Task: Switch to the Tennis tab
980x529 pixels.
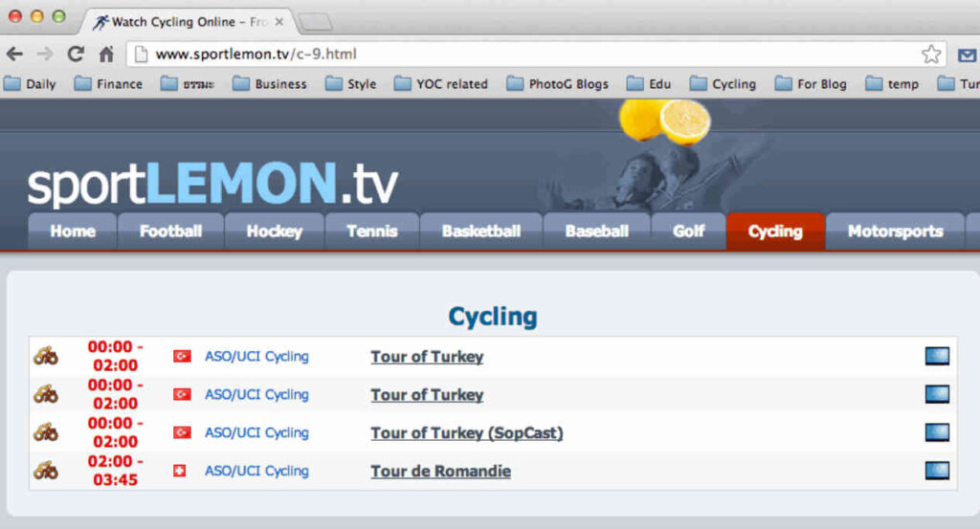Action: coord(372,231)
